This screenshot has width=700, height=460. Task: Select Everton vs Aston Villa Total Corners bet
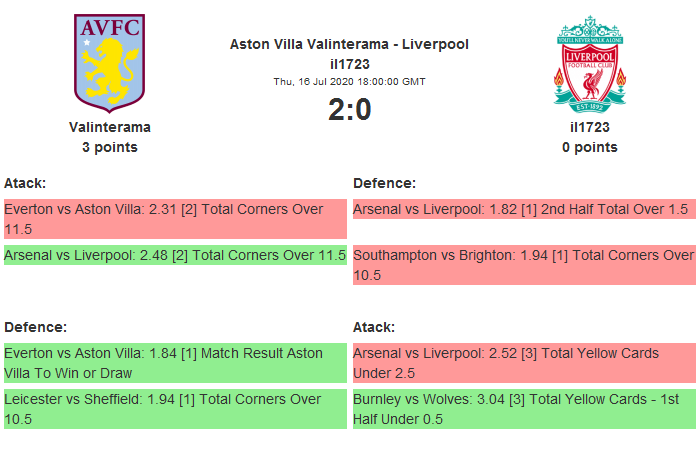tap(174, 219)
